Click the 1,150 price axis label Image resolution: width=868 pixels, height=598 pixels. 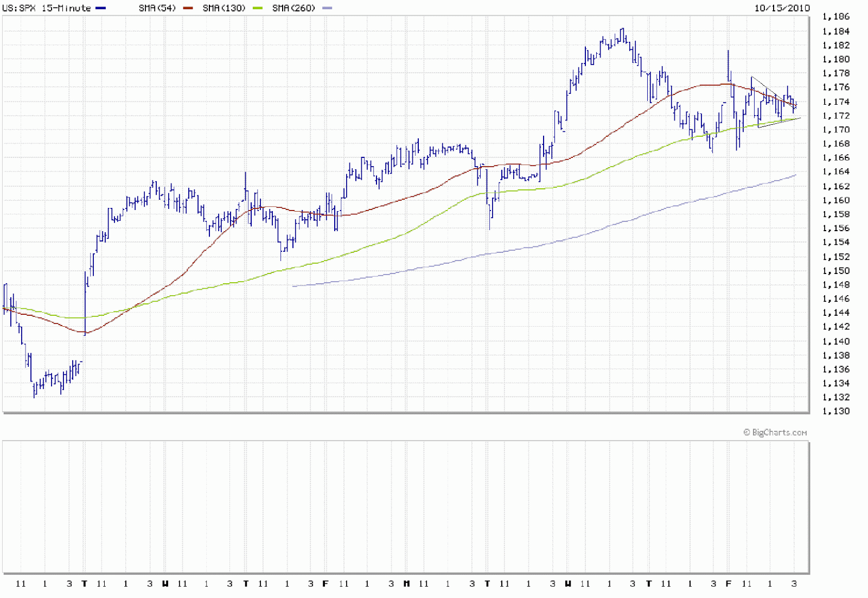coord(836,271)
